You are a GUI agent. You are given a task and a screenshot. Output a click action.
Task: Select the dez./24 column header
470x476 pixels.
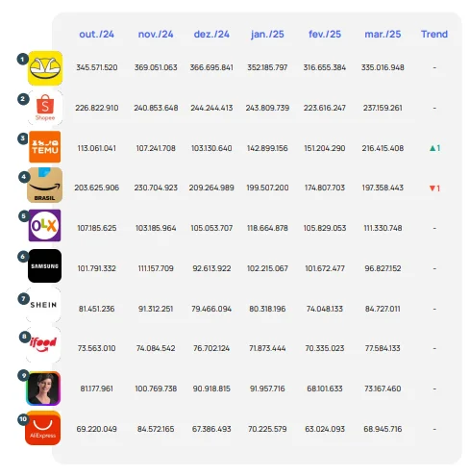coord(211,35)
